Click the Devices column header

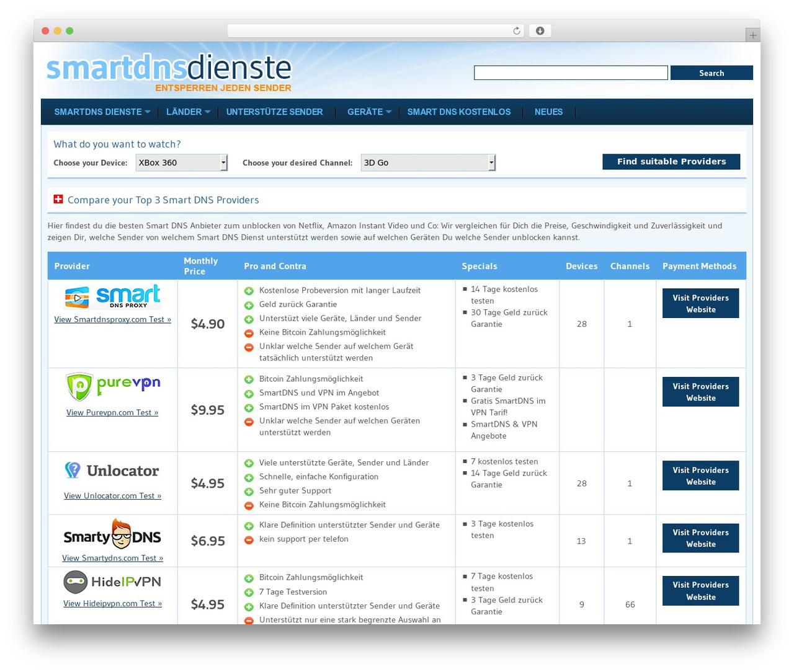click(581, 266)
